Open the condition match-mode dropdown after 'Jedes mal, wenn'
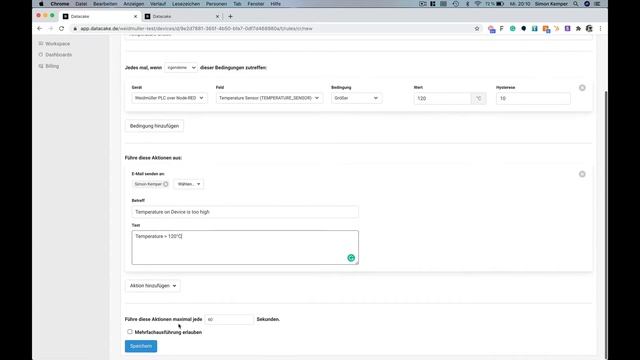Image resolution: width=640 pixels, height=360 pixels. pos(181,67)
